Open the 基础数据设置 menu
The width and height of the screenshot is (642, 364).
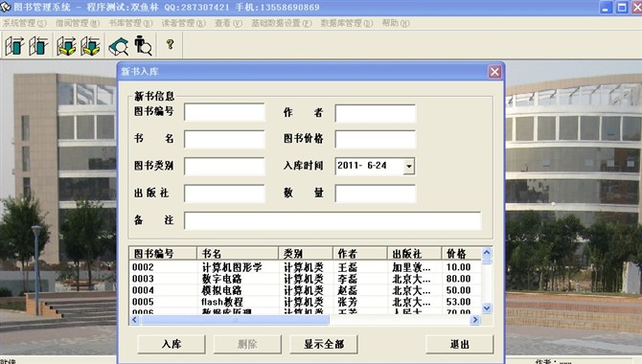pos(282,23)
